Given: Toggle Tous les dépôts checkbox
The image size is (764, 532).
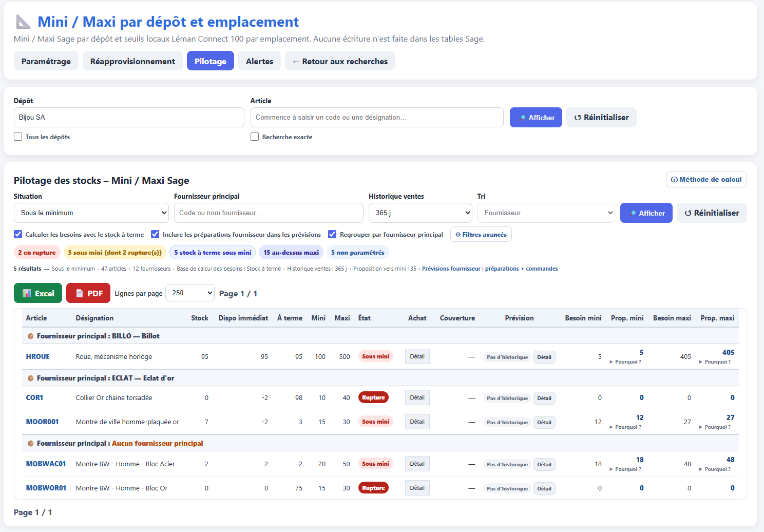Looking at the screenshot, I should tap(18, 137).
